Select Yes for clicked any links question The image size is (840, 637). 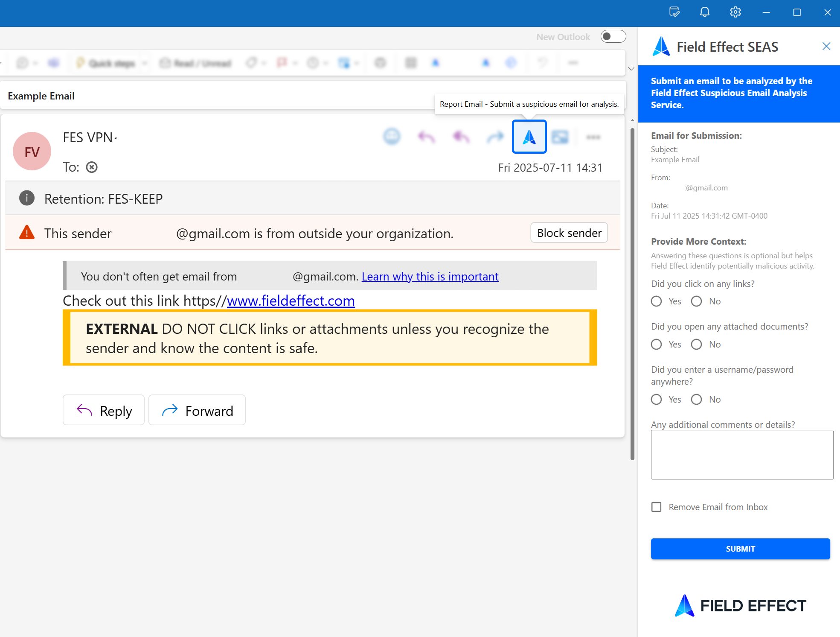[x=657, y=301]
